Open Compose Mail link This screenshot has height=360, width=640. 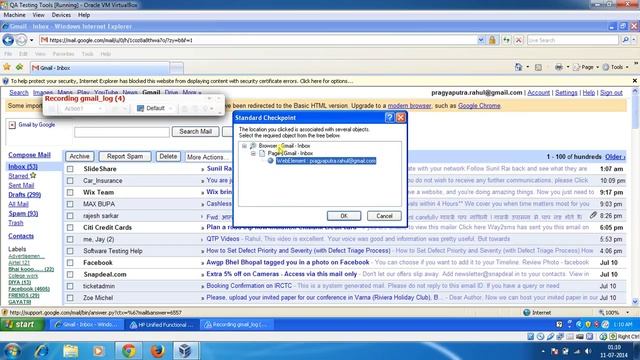pos(29,155)
